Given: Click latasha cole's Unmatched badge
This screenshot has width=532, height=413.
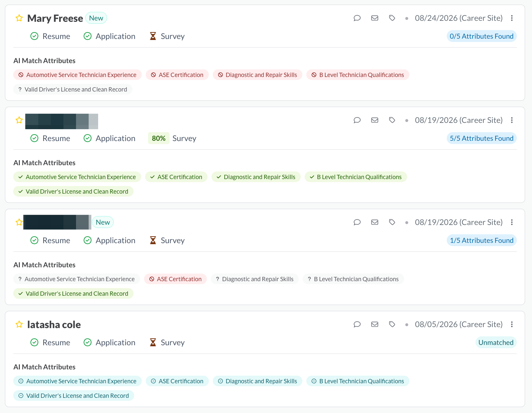Looking at the screenshot, I should click(496, 343).
